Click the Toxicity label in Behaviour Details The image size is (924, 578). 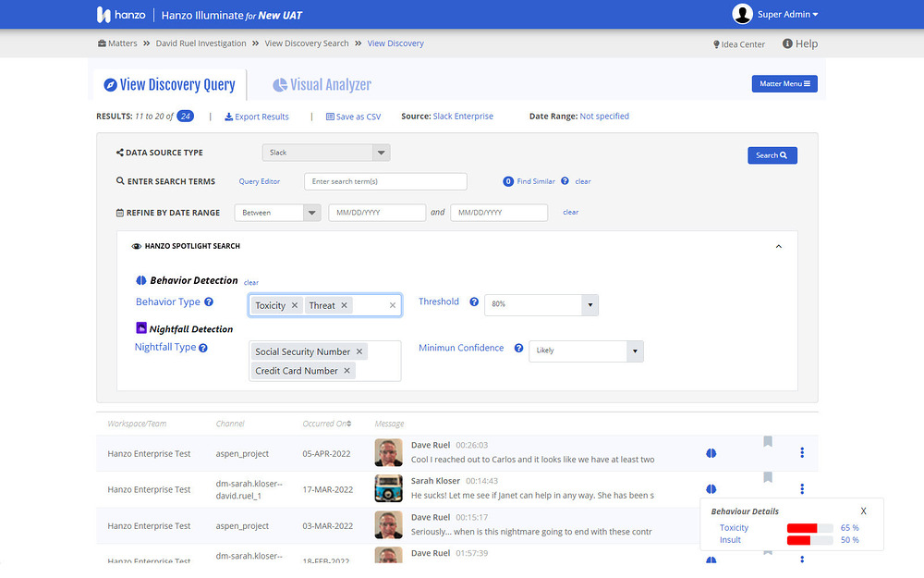734,528
